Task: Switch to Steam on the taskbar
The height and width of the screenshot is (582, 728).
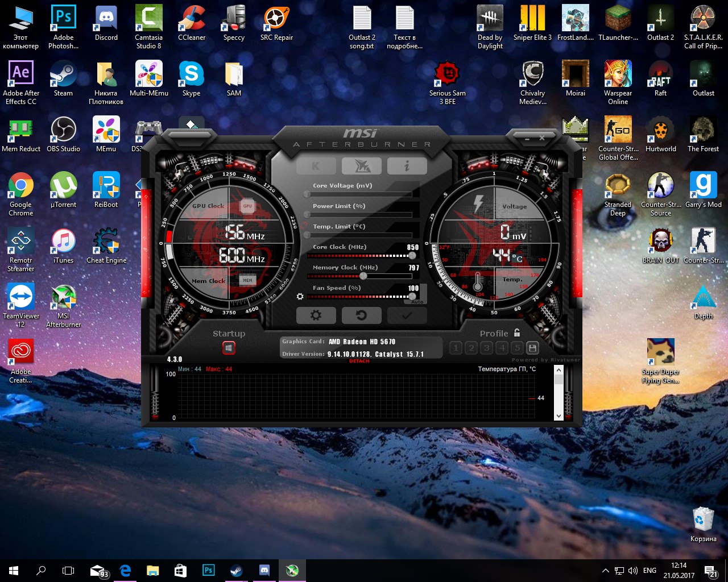Action: (237, 570)
